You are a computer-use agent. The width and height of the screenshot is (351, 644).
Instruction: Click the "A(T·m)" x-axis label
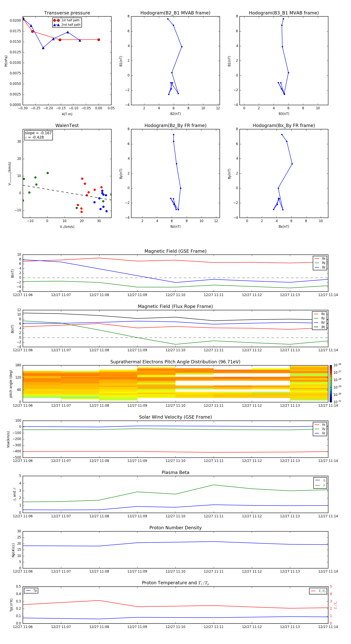pos(67,114)
